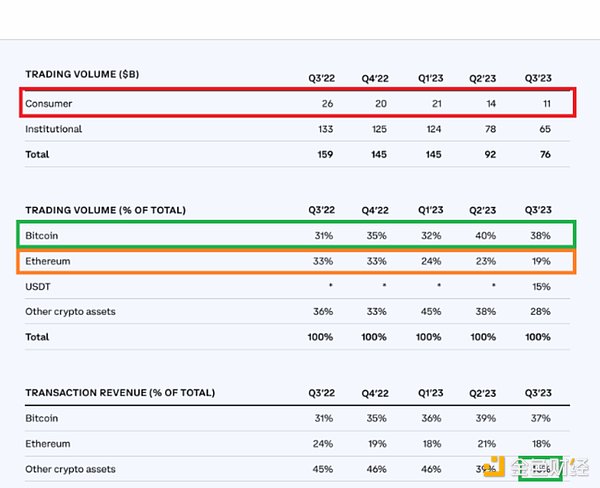Click Ethereum Q3'23 trading volume value 19%
The image size is (600, 488).
[538, 261]
